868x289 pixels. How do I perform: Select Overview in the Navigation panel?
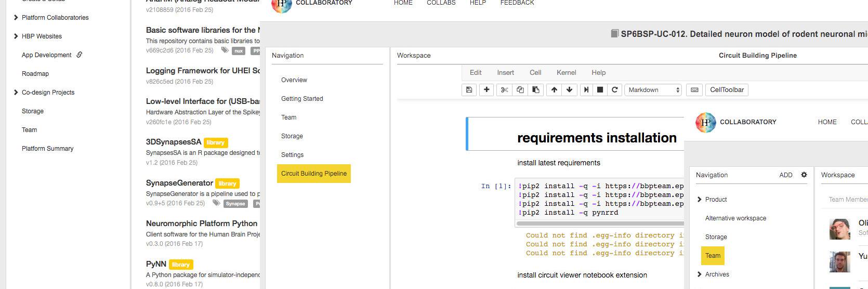294,80
